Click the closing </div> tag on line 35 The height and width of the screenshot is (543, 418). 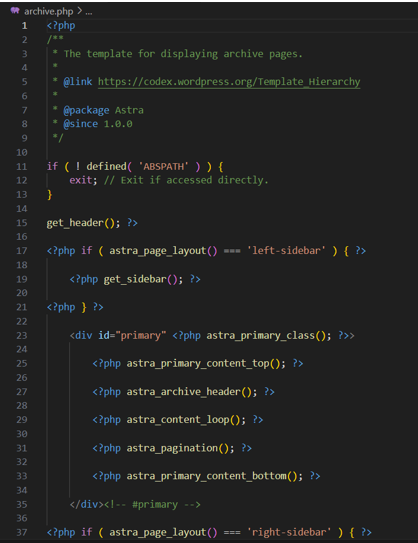point(87,504)
